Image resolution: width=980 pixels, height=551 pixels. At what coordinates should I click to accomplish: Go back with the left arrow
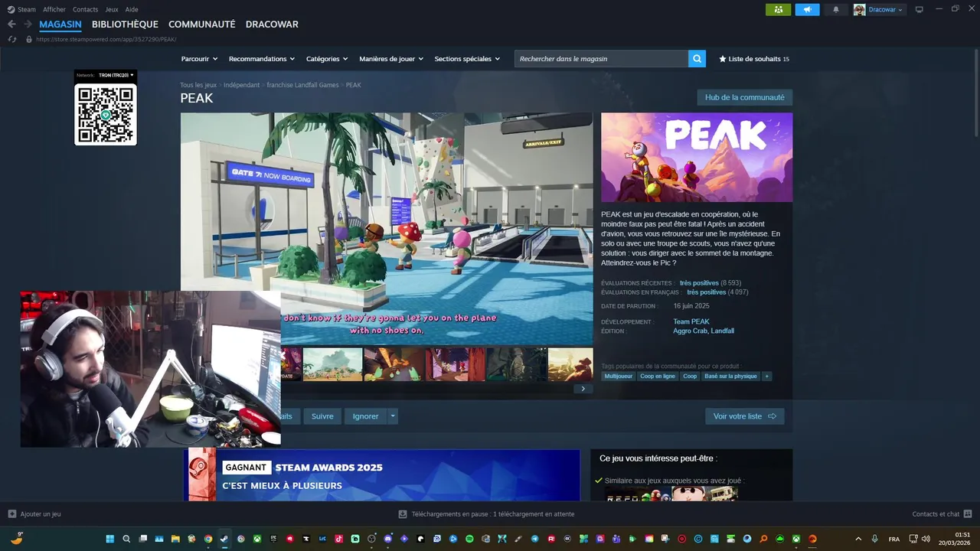pyautogui.click(x=11, y=24)
